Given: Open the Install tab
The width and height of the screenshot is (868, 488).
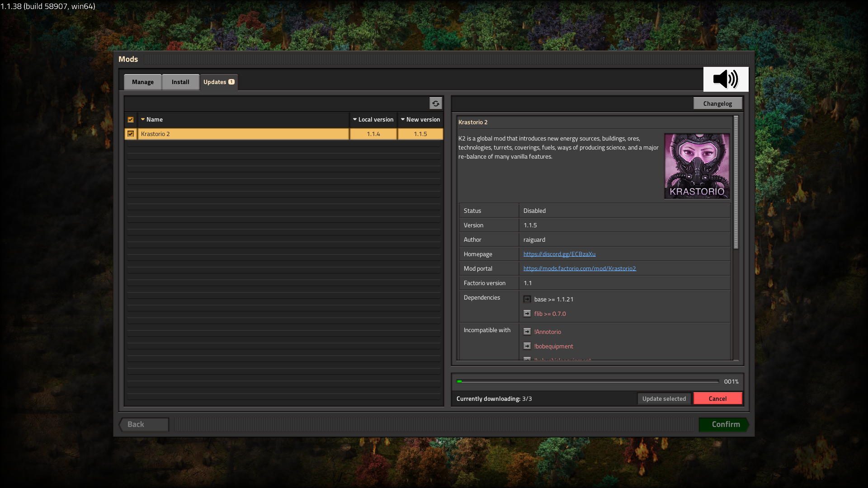Looking at the screenshot, I should pyautogui.click(x=180, y=82).
